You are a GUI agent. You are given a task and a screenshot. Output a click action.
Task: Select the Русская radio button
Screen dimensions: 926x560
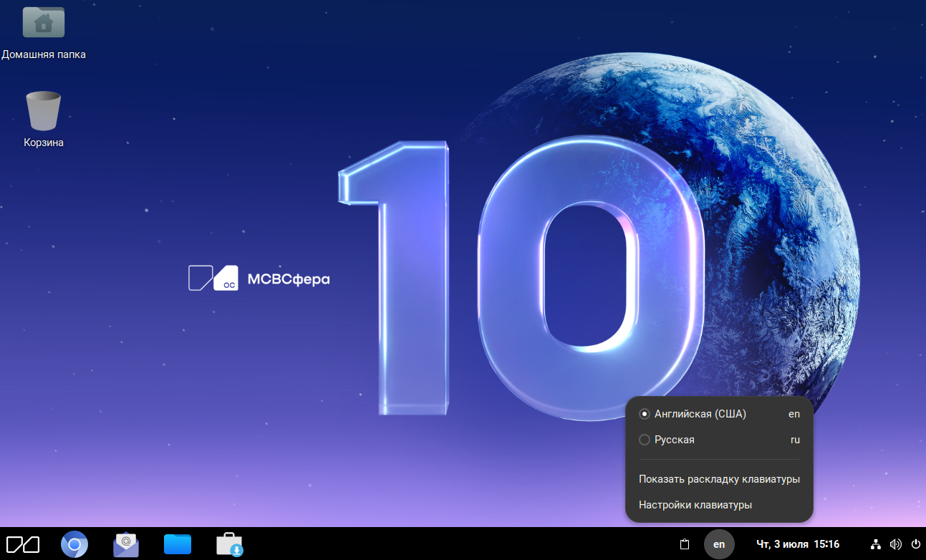coord(645,440)
